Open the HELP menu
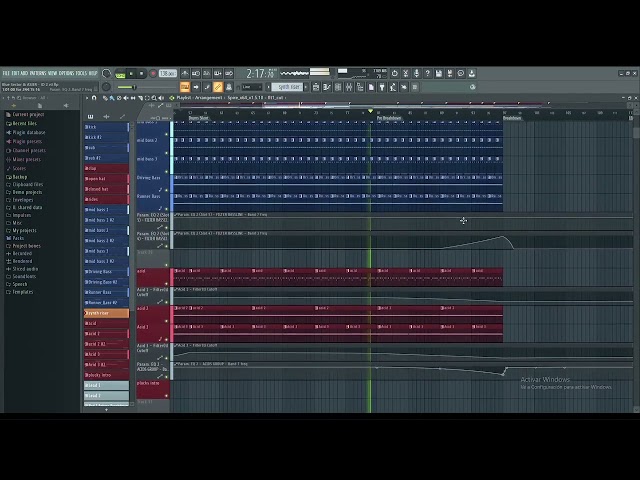Image resolution: width=640 pixels, height=480 pixels. click(x=93, y=73)
